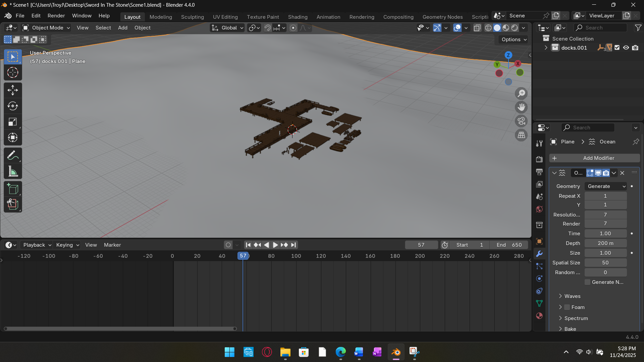Select the Annotate tool
Viewport: 644px width, 362px height.
click(x=13, y=156)
